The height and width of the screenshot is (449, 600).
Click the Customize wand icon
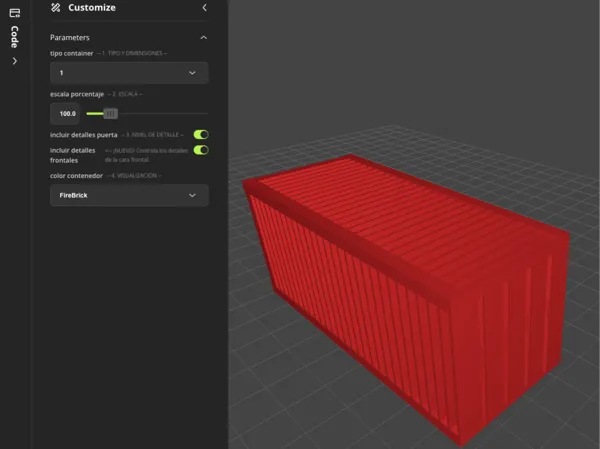click(x=56, y=8)
